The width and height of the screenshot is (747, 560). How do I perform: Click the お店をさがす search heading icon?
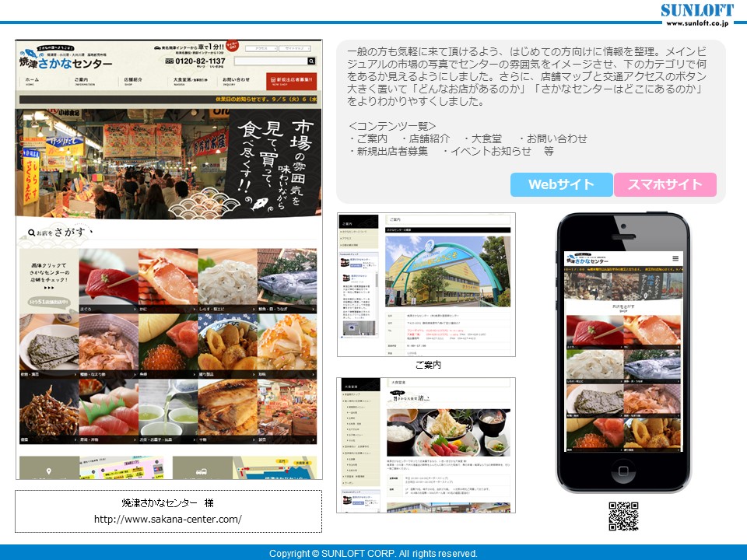coord(31,233)
